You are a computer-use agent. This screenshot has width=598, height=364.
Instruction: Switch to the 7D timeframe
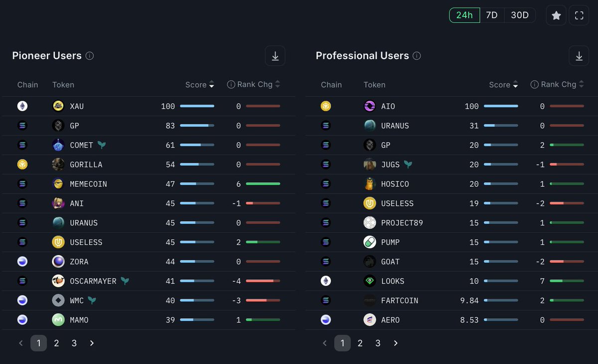pyautogui.click(x=492, y=15)
